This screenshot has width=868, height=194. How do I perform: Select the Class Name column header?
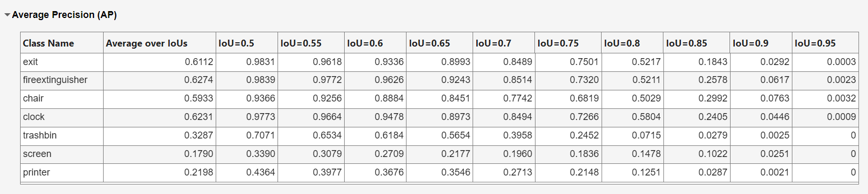pyautogui.click(x=62, y=43)
